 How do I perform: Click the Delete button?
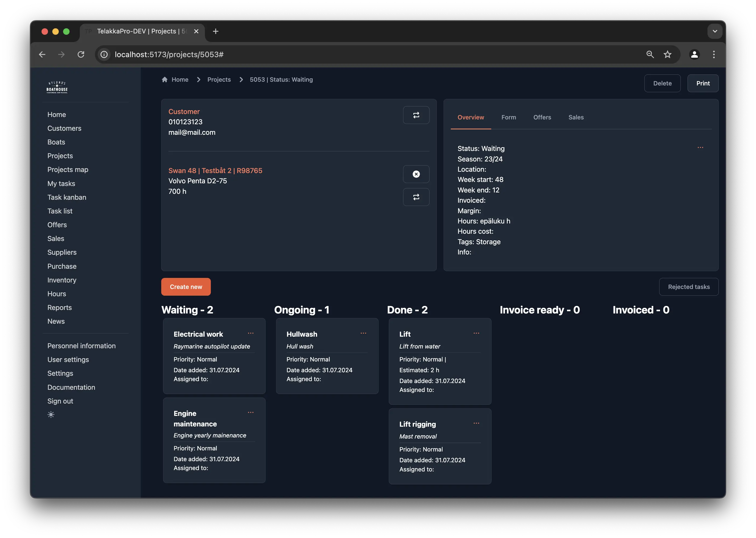click(662, 84)
